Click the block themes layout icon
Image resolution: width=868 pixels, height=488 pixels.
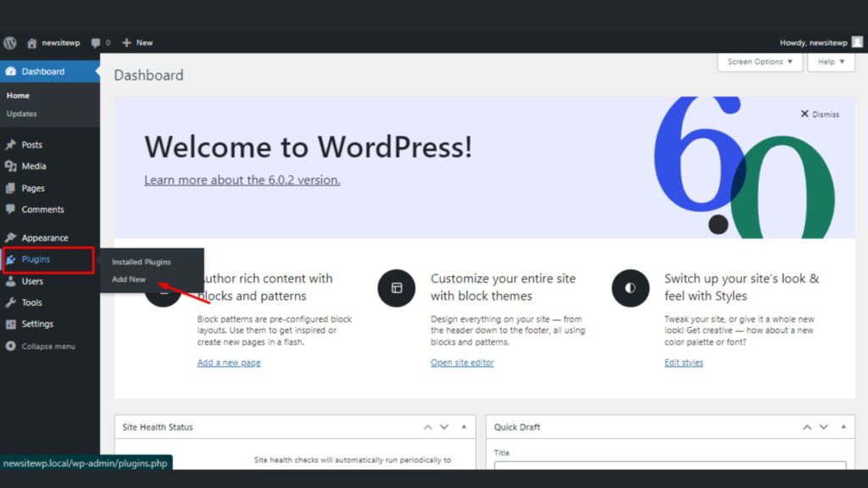[397, 288]
